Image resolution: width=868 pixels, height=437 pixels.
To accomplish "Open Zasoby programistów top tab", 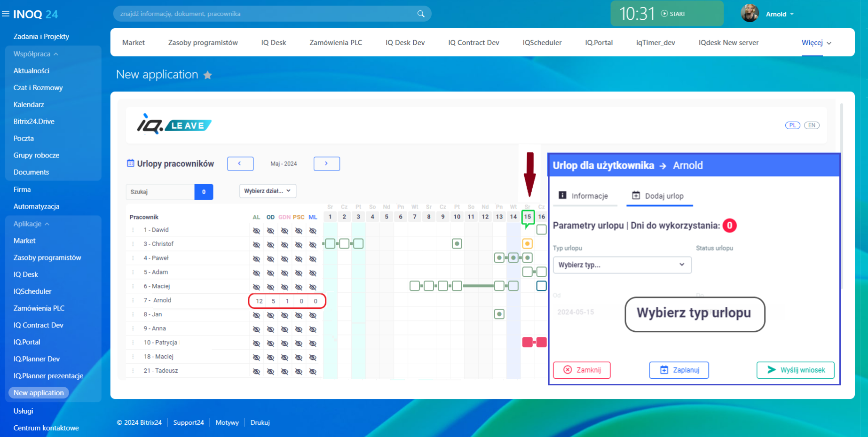I will point(203,43).
